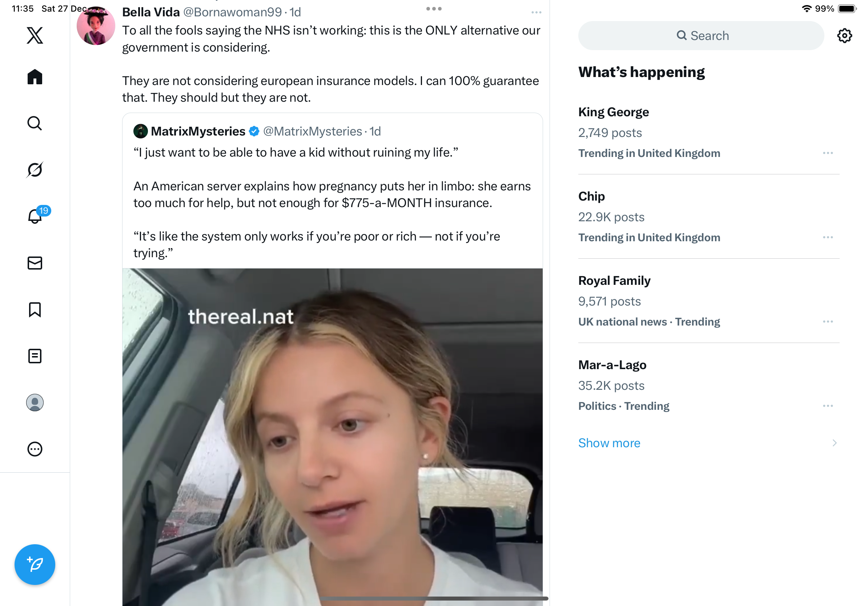Viewport: 868px width, 606px height.
Task: Open the Explore search icon in sidebar
Action: [x=35, y=123]
